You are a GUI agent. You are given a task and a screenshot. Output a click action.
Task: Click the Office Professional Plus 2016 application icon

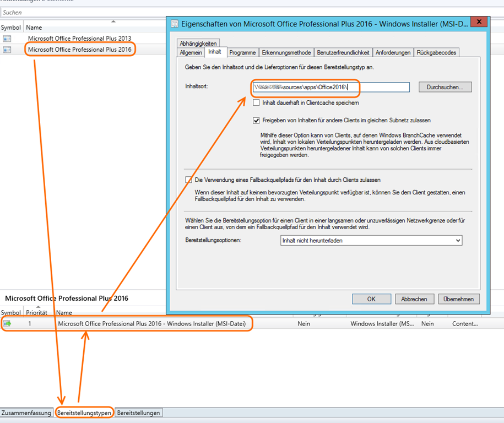[x=7, y=50]
